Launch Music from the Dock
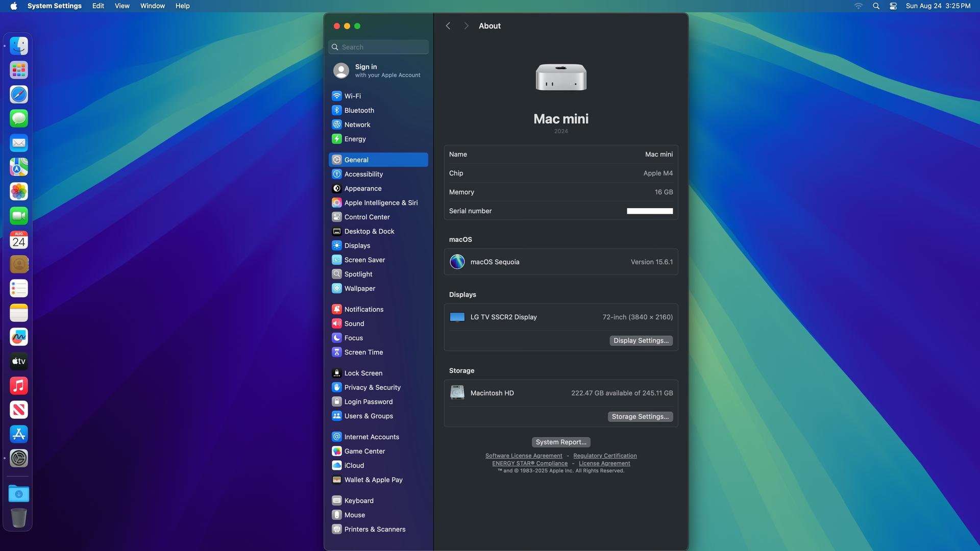This screenshot has width=980, height=551. pyautogui.click(x=19, y=386)
